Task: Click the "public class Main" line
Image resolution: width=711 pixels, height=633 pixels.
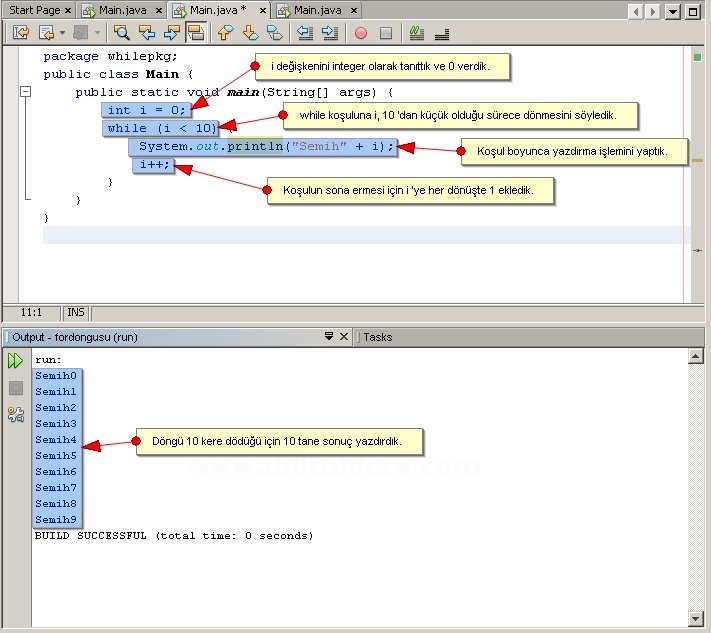Action: 118,74
